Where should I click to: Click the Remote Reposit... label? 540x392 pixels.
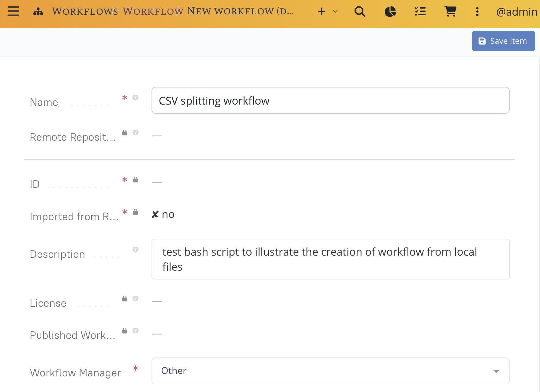coord(73,137)
